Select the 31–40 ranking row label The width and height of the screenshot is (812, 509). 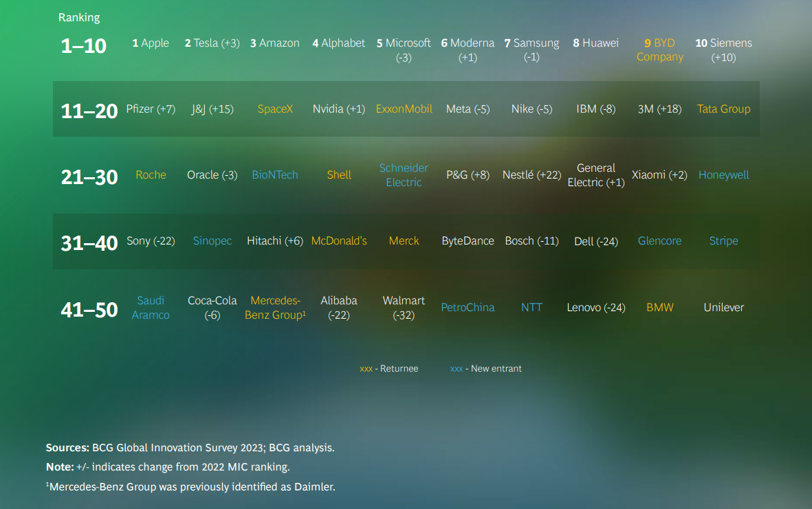tap(89, 243)
